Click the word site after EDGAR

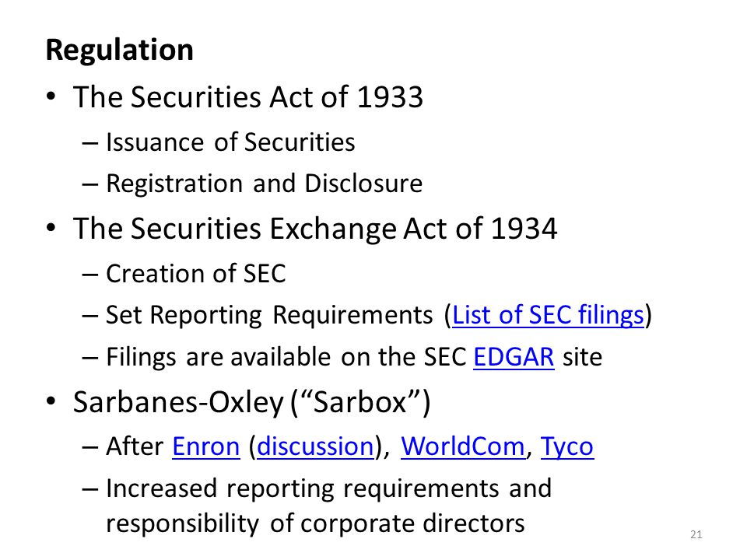click(x=582, y=357)
